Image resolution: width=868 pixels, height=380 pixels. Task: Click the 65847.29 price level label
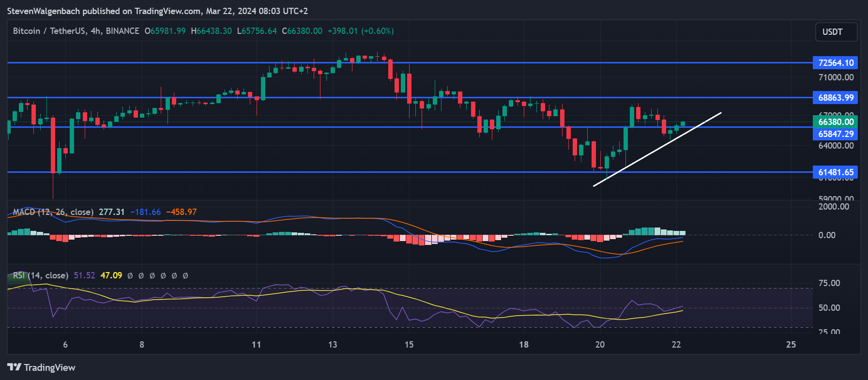835,134
